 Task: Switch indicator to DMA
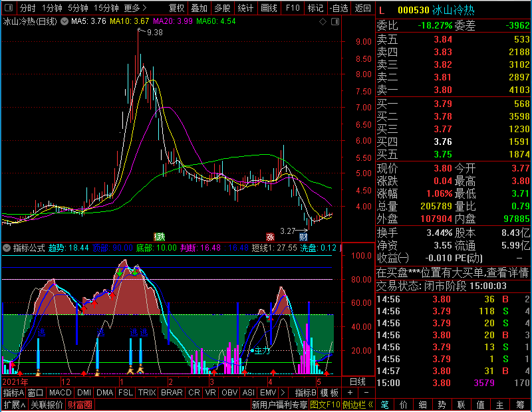click(x=104, y=393)
